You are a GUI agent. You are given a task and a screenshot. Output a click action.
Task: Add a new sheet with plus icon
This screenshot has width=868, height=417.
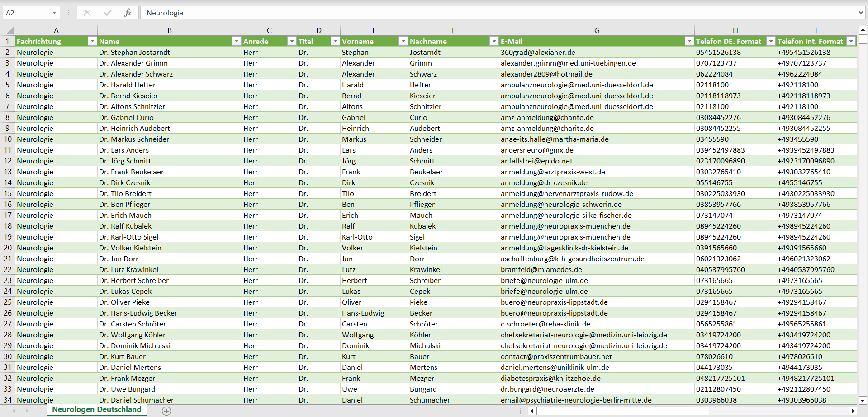(166, 411)
